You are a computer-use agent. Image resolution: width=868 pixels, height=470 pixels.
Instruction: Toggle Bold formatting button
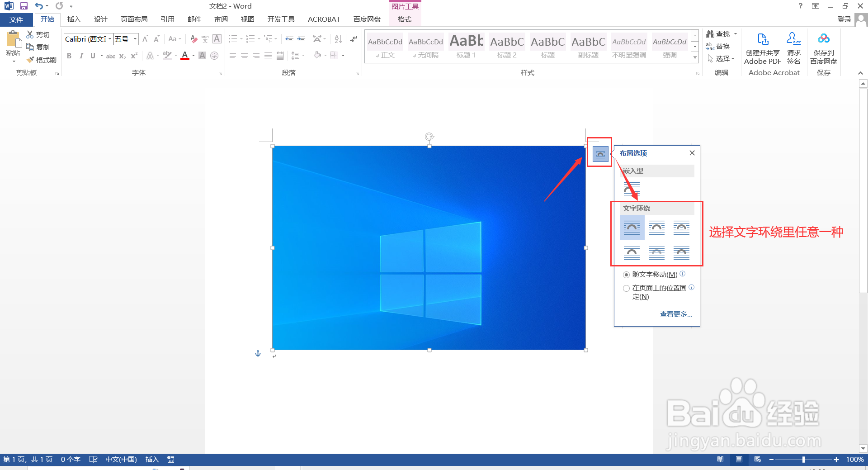tap(69, 56)
